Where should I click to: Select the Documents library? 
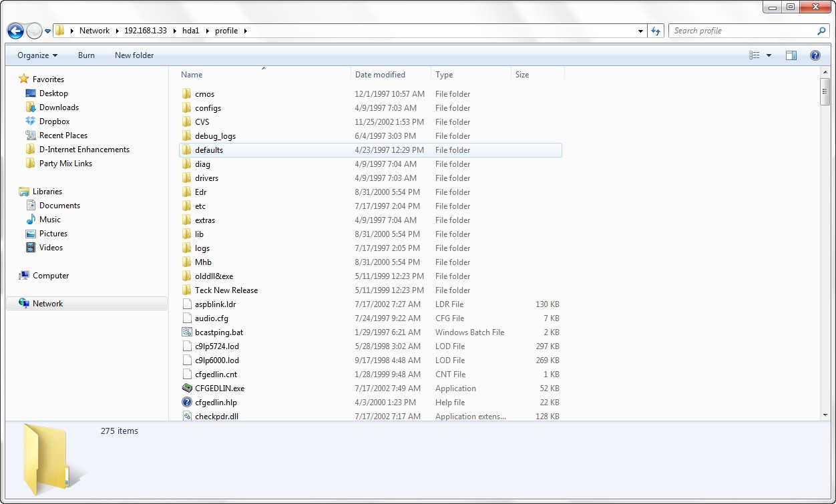[59, 206]
